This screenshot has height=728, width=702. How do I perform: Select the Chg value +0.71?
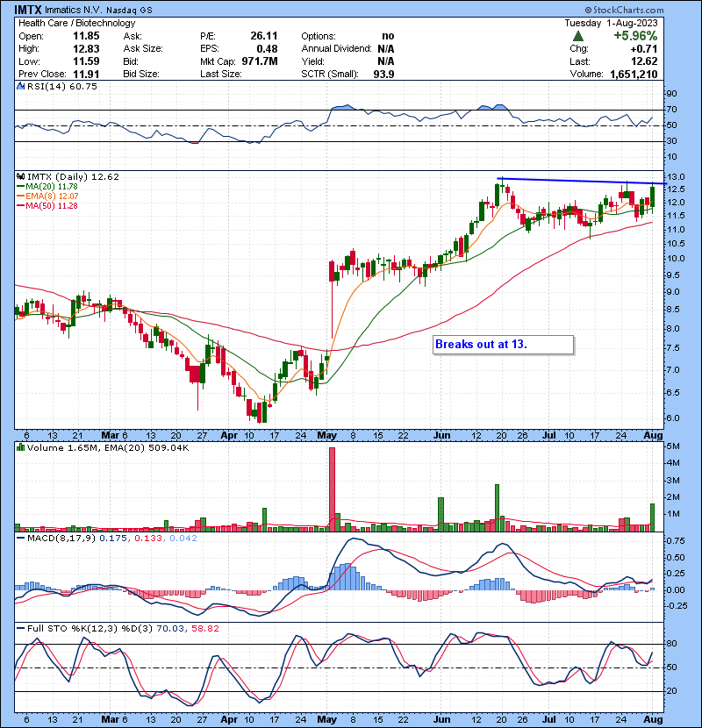tap(643, 49)
